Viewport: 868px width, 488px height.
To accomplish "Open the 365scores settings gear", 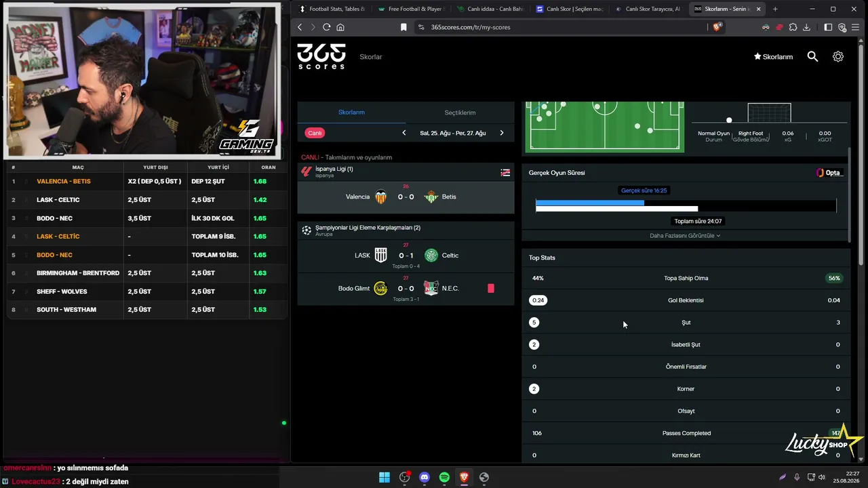I will 838,57.
